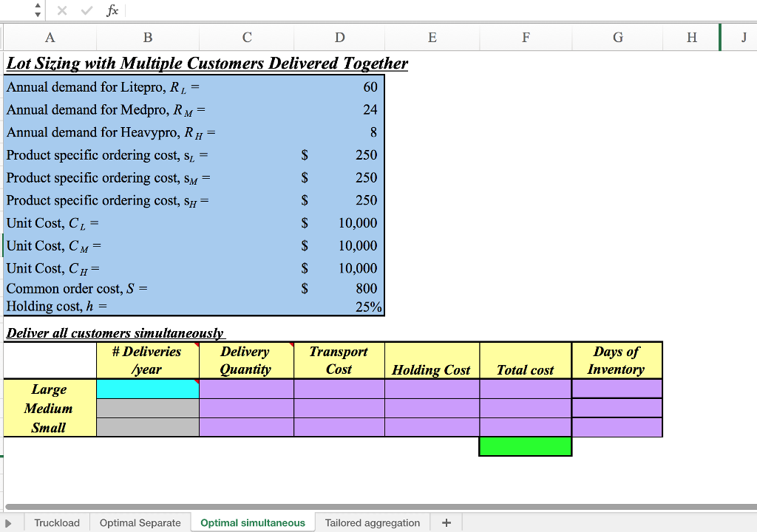Select column G header
Image resolution: width=757 pixels, height=532 pixels.
click(617, 37)
